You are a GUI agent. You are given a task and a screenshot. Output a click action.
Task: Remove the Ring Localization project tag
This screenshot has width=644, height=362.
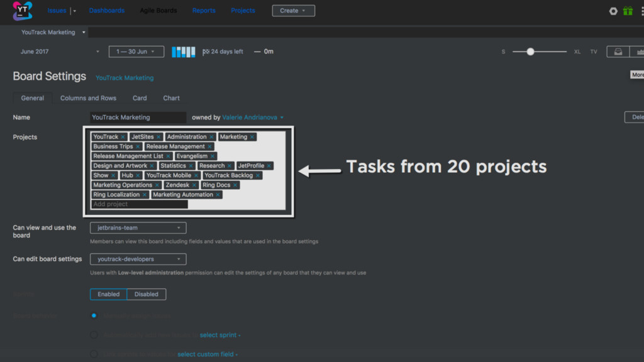click(x=145, y=195)
